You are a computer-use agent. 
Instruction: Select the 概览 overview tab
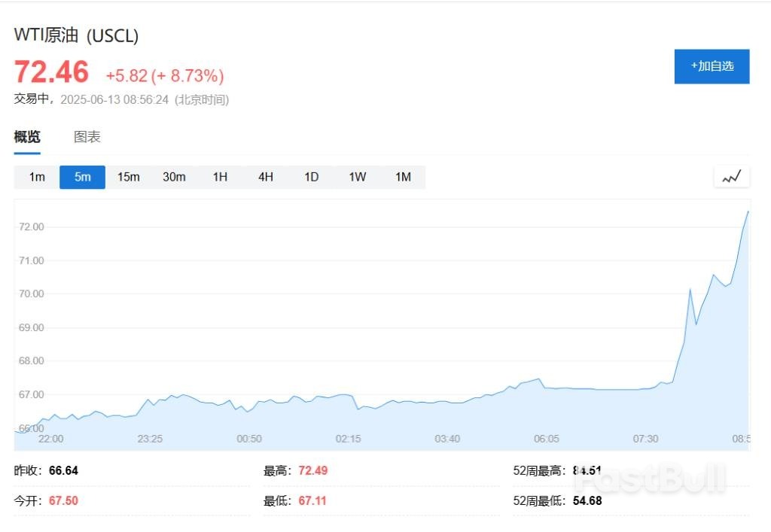tap(27, 137)
